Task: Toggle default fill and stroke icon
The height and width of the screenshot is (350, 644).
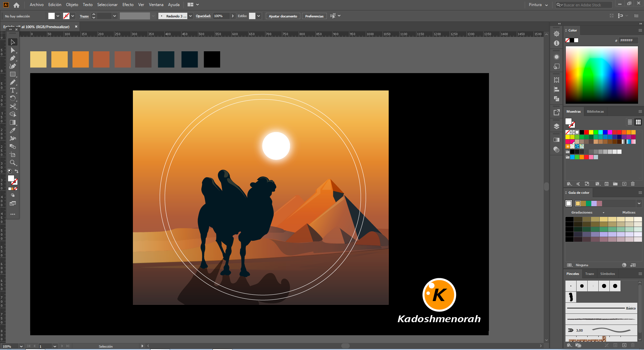Action: pyautogui.click(x=10, y=171)
